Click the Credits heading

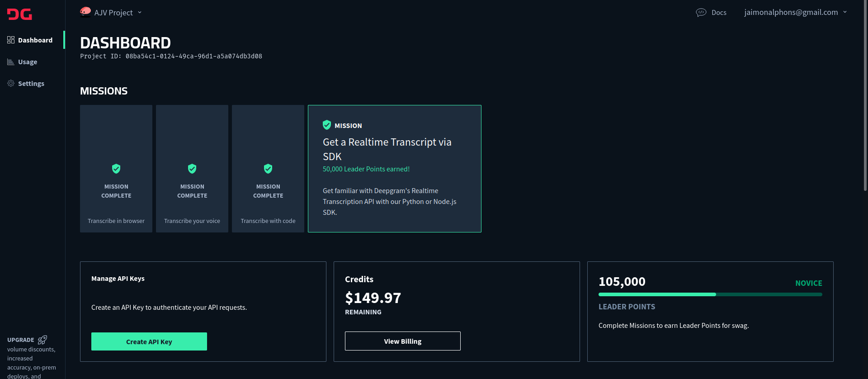359,280
